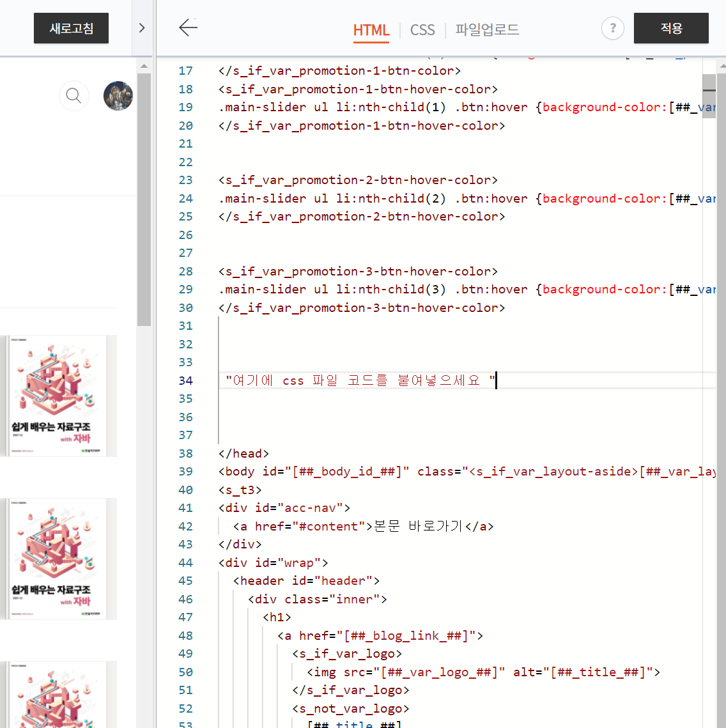Click the 새로고침 refresh button
The width and height of the screenshot is (726, 728).
tap(71, 28)
